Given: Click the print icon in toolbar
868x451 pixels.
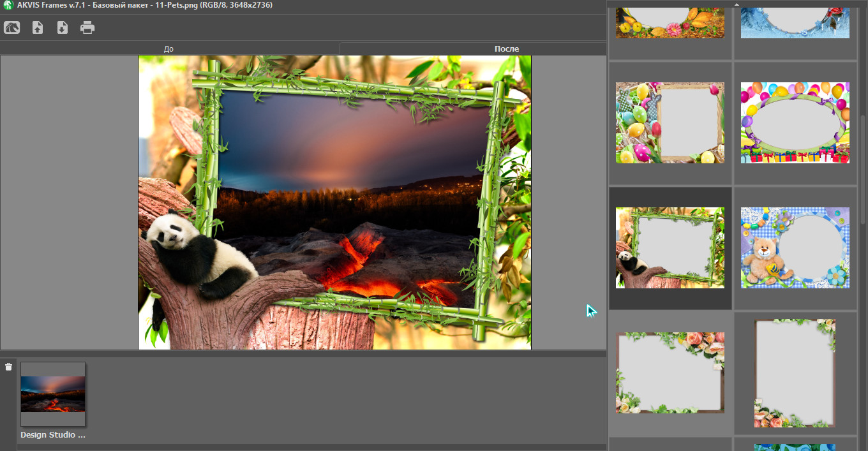Looking at the screenshot, I should [x=87, y=27].
